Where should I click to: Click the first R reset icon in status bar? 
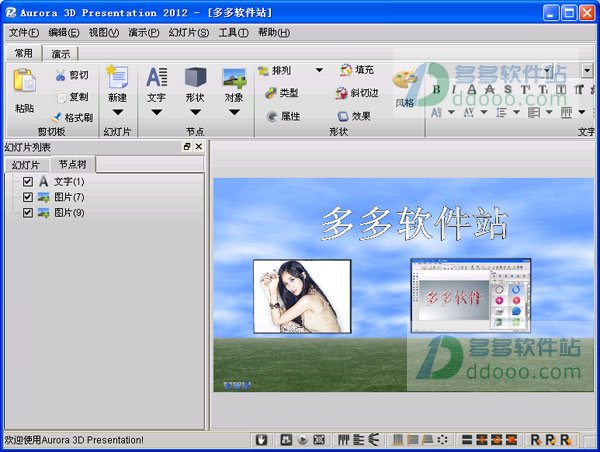535,440
